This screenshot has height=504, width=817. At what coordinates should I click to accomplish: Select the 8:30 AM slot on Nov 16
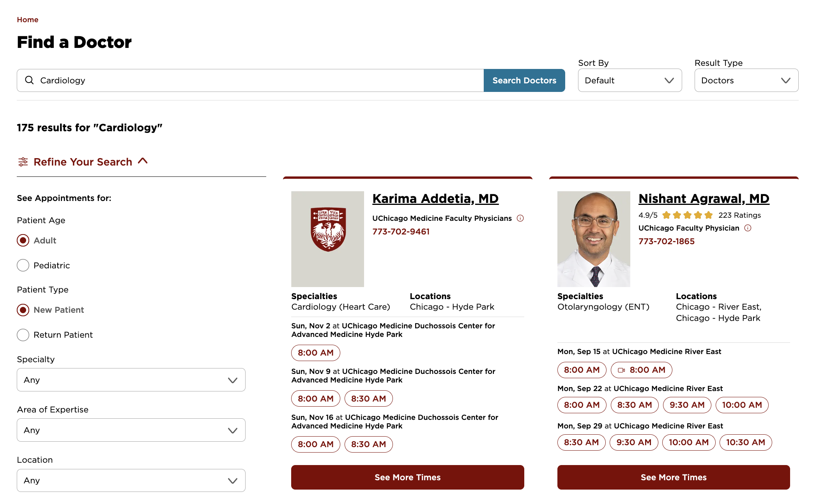coord(368,444)
